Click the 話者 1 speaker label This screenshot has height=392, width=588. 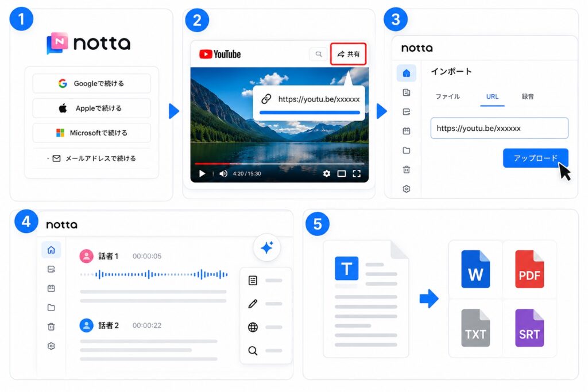[x=109, y=256]
